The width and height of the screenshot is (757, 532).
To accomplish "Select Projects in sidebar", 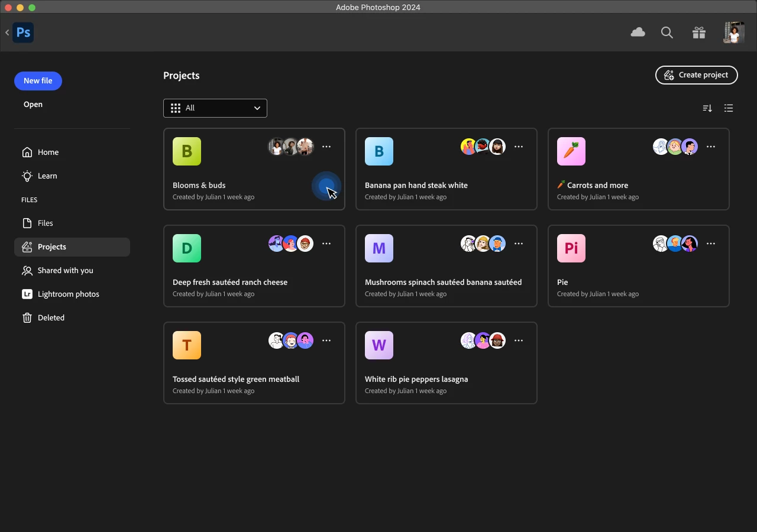I will coord(72,247).
